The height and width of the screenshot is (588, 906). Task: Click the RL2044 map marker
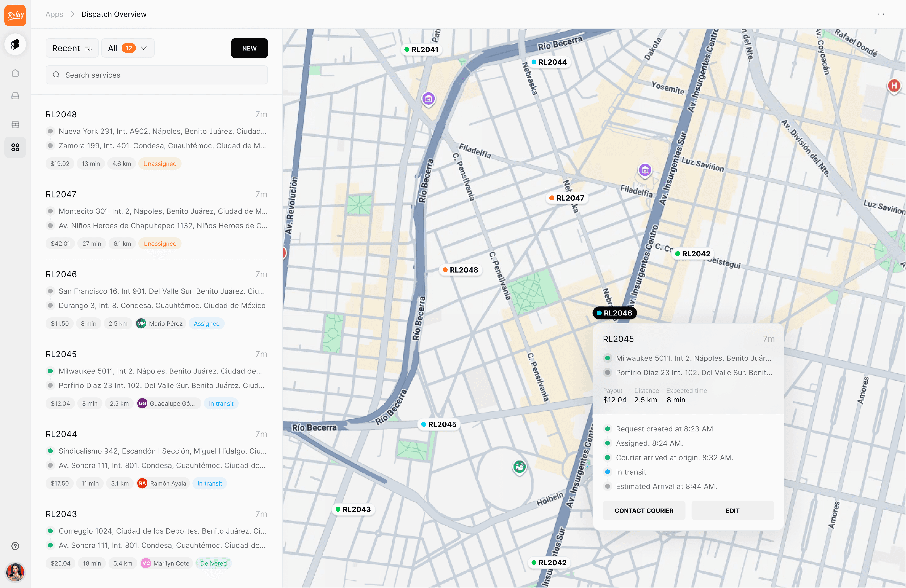(x=549, y=62)
